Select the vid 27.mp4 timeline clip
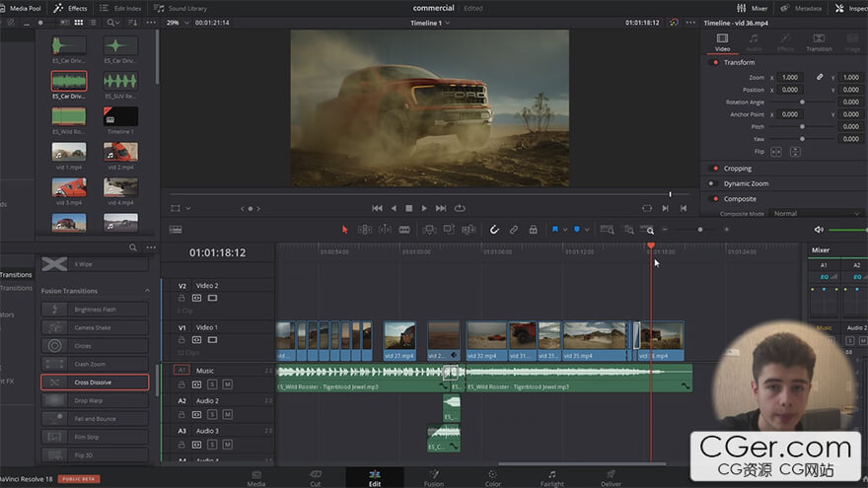 [399, 341]
